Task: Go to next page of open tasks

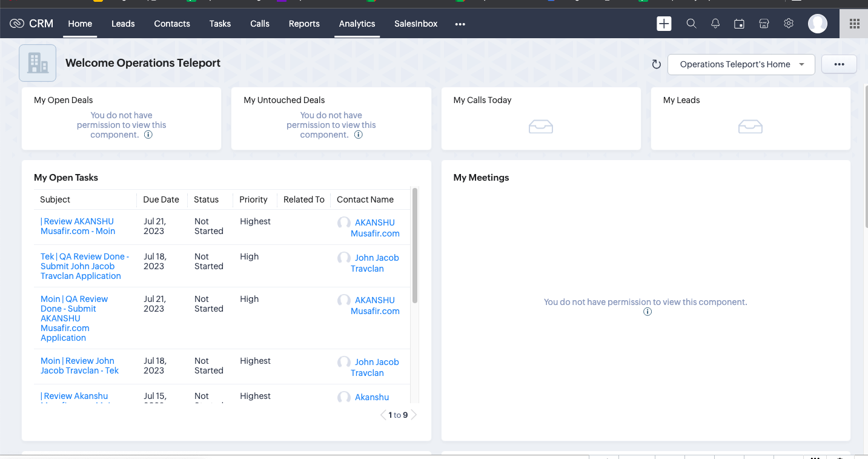Action: [414, 415]
